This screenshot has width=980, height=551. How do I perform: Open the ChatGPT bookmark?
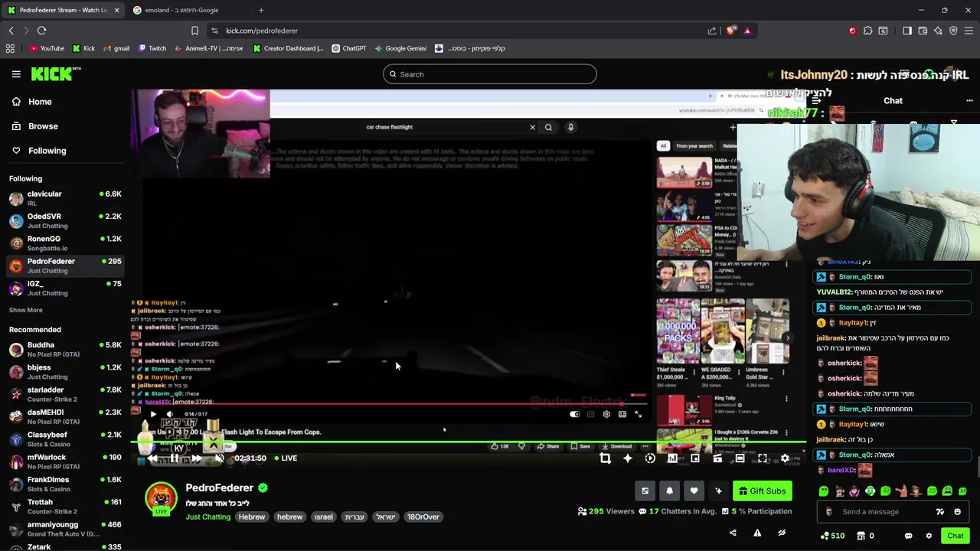click(x=349, y=48)
